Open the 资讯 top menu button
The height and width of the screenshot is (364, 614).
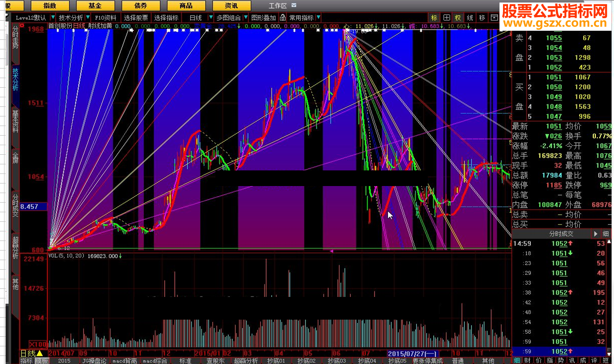point(231,6)
